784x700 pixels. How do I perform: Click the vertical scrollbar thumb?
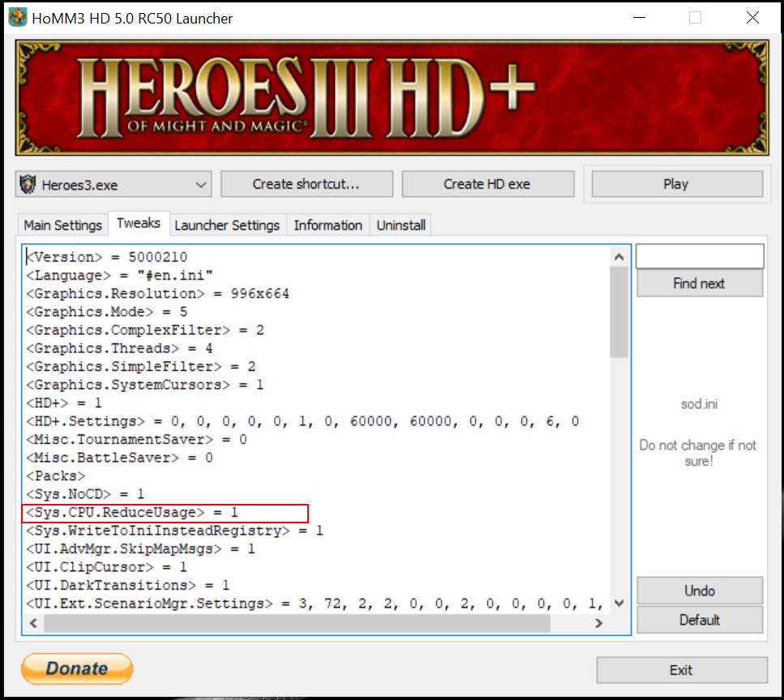click(619, 312)
